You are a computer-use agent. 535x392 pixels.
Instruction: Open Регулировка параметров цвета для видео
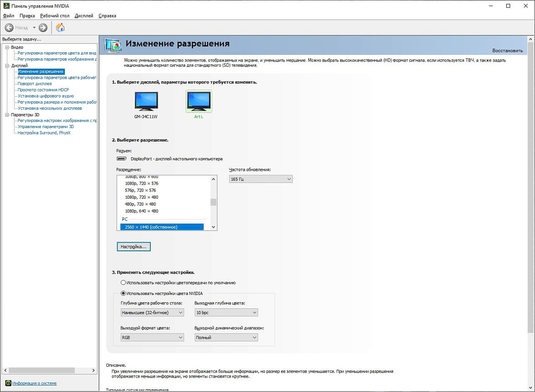click(x=57, y=53)
